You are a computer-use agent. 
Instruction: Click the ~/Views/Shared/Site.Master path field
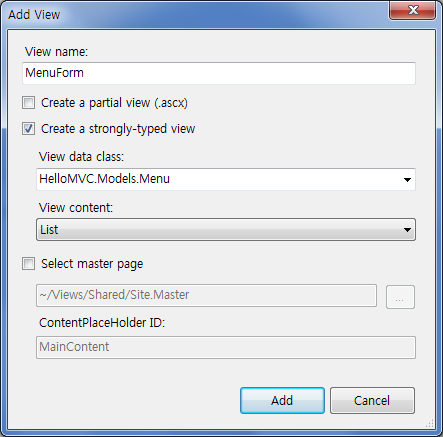[206, 295]
